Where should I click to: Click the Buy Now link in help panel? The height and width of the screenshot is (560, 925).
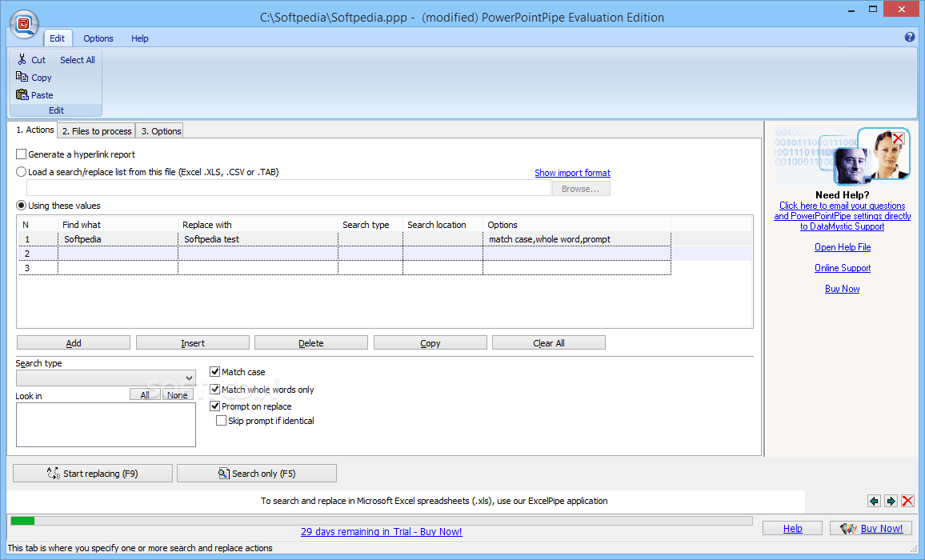pyautogui.click(x=843, y=289)
